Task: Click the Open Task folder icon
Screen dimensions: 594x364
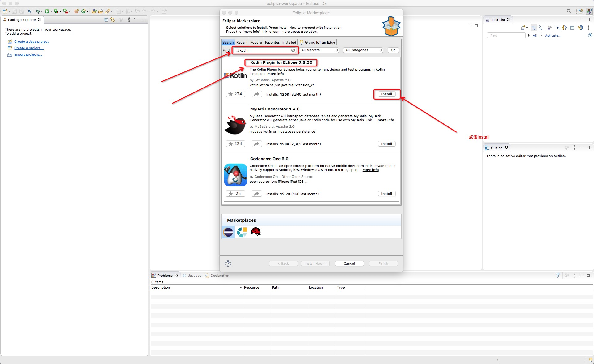Action: coord(101,11)
